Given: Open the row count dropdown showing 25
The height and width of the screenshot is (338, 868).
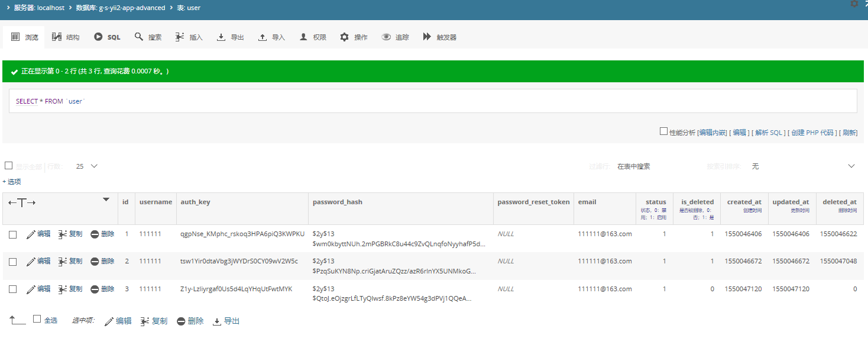Looking at the screenshot, I should point(87,166).
